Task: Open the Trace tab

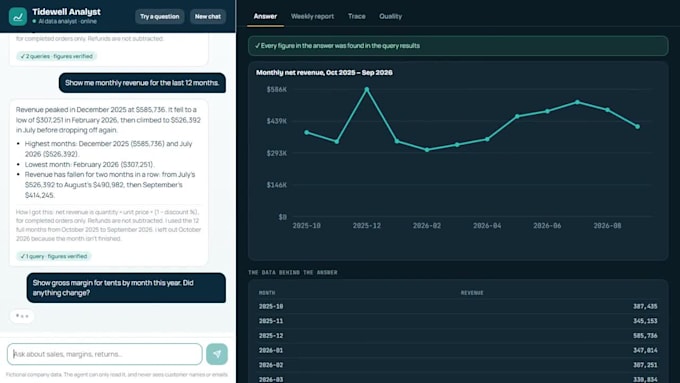Action: point(356,16)
